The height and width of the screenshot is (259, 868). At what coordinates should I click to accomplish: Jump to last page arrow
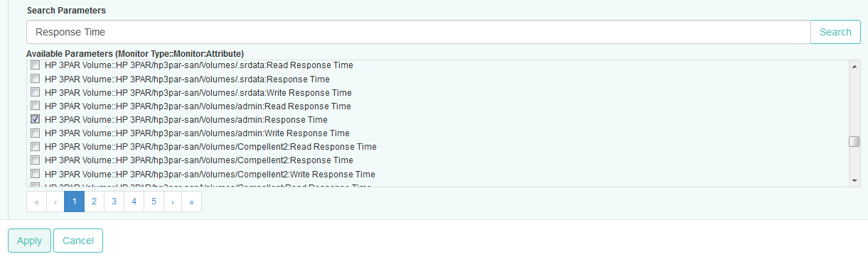tap(192, 202)
